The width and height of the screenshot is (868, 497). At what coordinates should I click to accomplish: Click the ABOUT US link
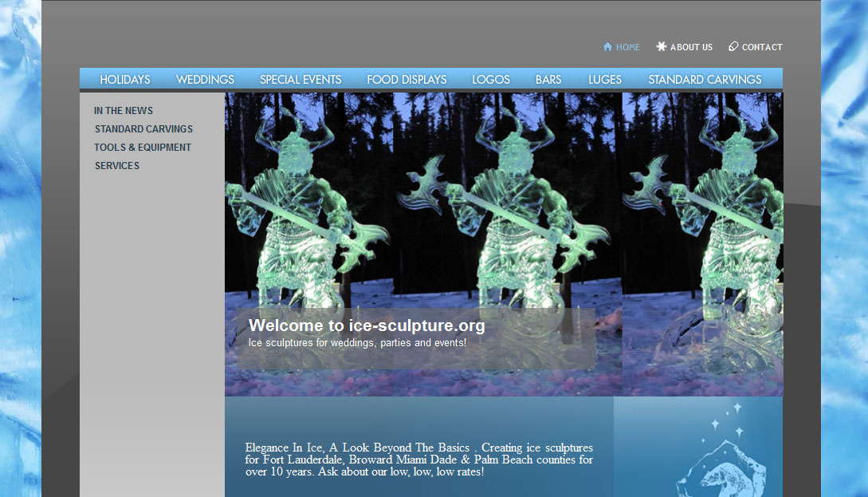tap(691, 47)
